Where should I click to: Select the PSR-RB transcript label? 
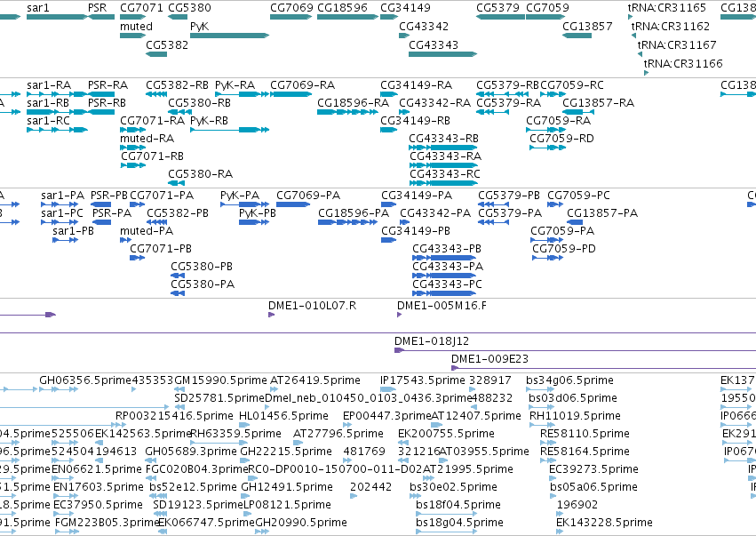(107, 103)
